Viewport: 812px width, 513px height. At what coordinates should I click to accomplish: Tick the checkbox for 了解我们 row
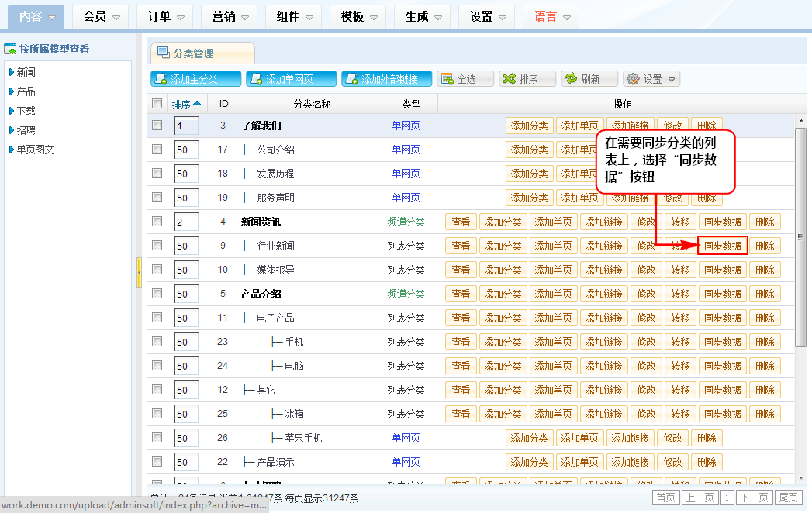click(157, 126)
